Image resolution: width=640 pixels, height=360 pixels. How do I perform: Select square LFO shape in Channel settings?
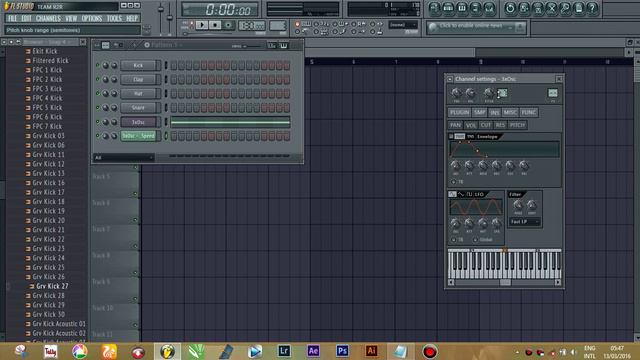(469, 194)
